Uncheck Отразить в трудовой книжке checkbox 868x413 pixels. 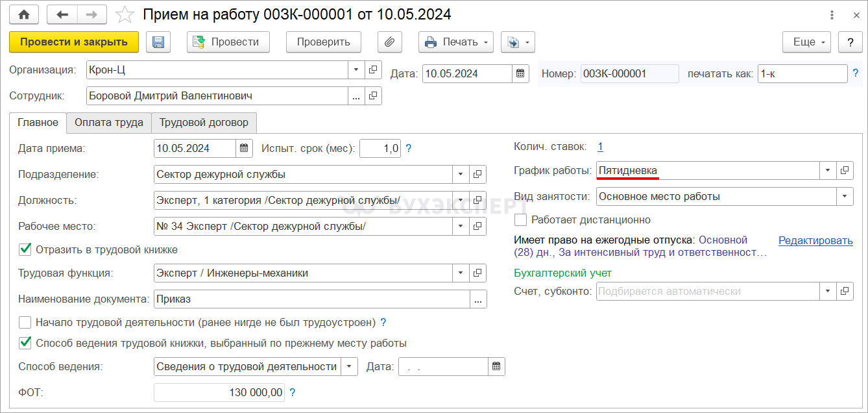[25, 249]
